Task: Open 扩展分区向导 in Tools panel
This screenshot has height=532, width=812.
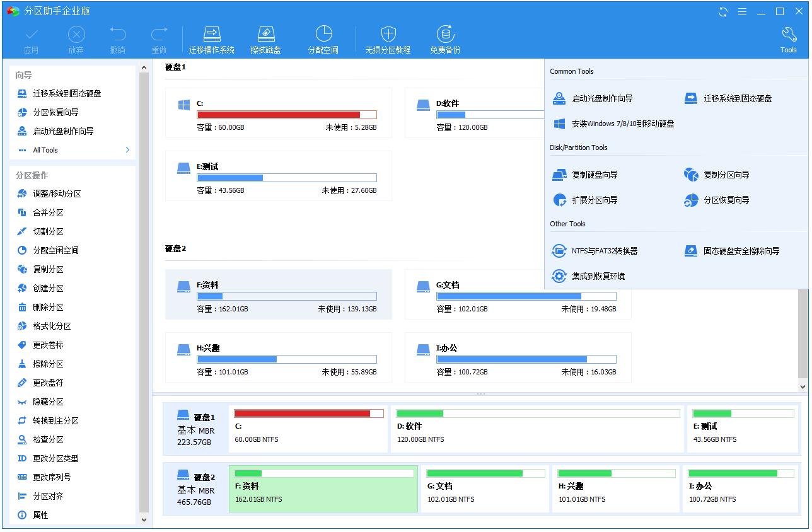Action: point(585,200)
